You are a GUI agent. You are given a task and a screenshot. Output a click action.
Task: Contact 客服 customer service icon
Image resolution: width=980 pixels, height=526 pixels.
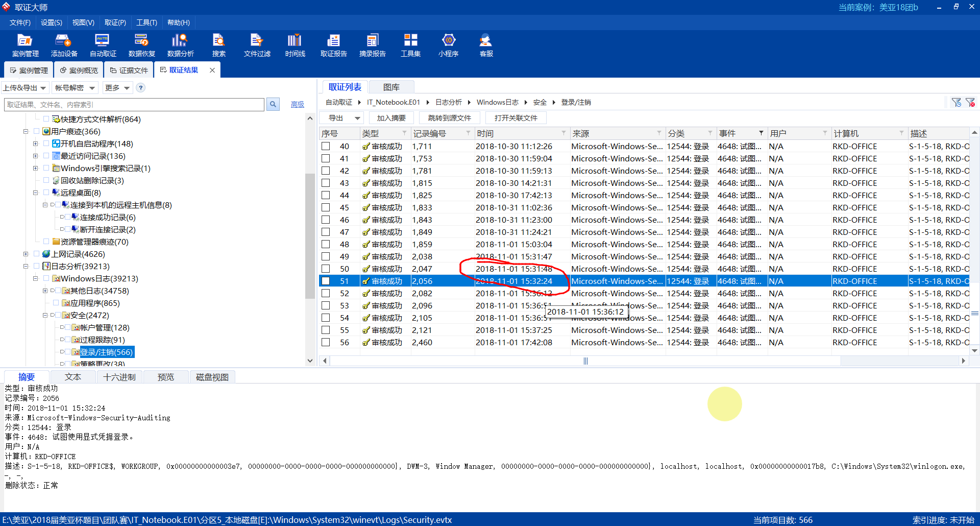pyautogui.click(x=486, y=45)
